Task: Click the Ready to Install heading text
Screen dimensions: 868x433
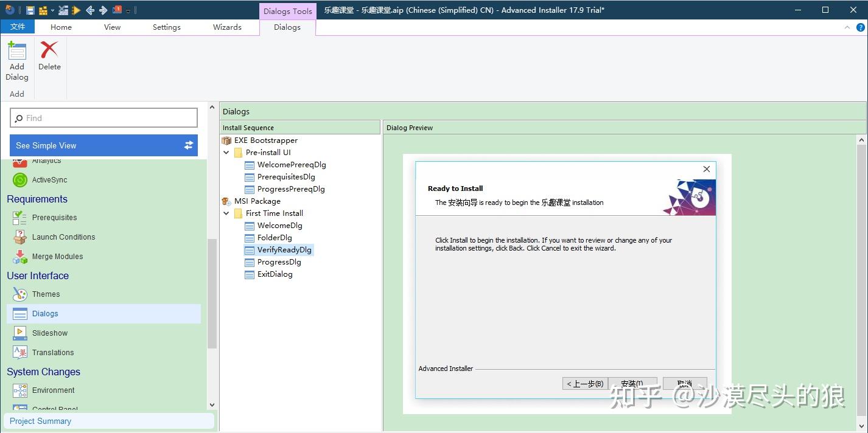Action: (455, 189)
